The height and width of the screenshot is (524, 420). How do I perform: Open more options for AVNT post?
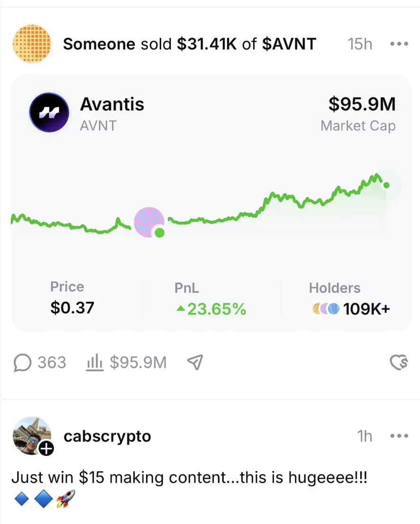pos(399,44)
